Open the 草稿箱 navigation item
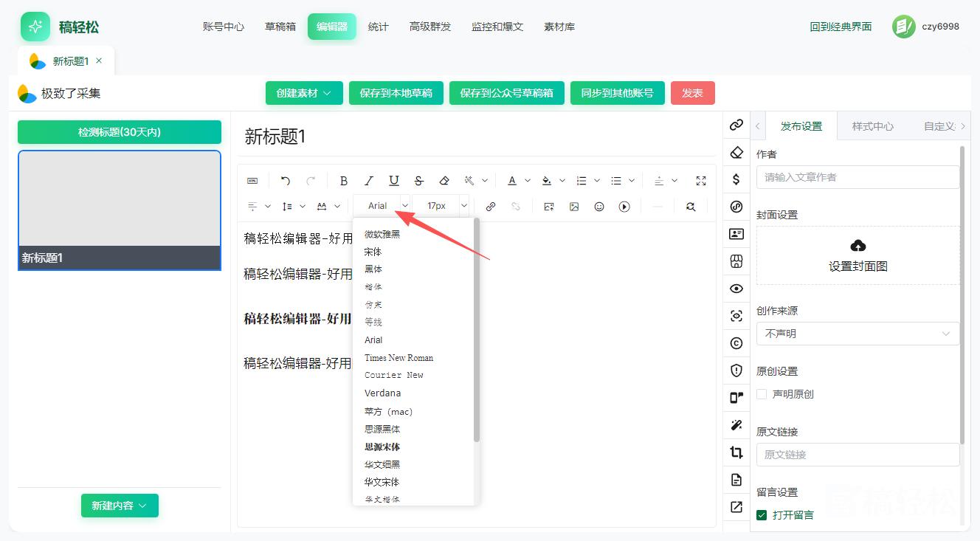The width and height of the screenshot is (980, 541). [280, 27]
